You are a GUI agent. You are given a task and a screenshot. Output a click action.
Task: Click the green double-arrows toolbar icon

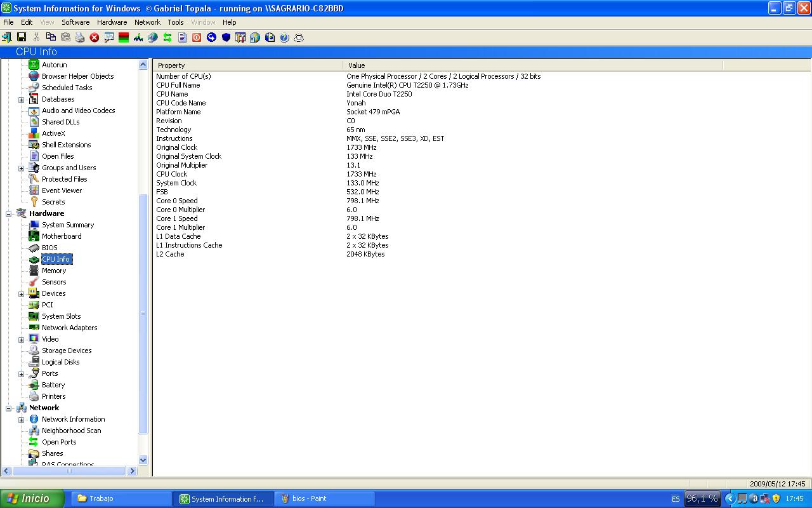point(167,37)
